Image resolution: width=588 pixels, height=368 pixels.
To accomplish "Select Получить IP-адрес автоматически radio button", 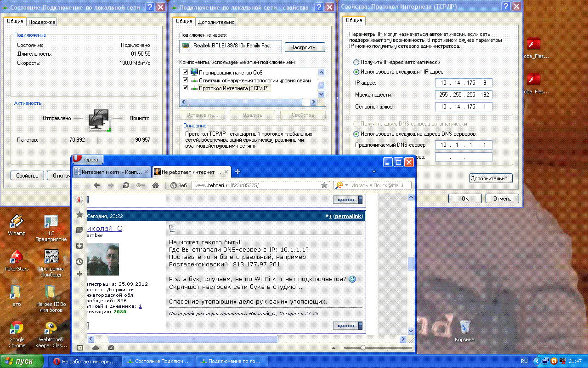I will click(356, 62).
